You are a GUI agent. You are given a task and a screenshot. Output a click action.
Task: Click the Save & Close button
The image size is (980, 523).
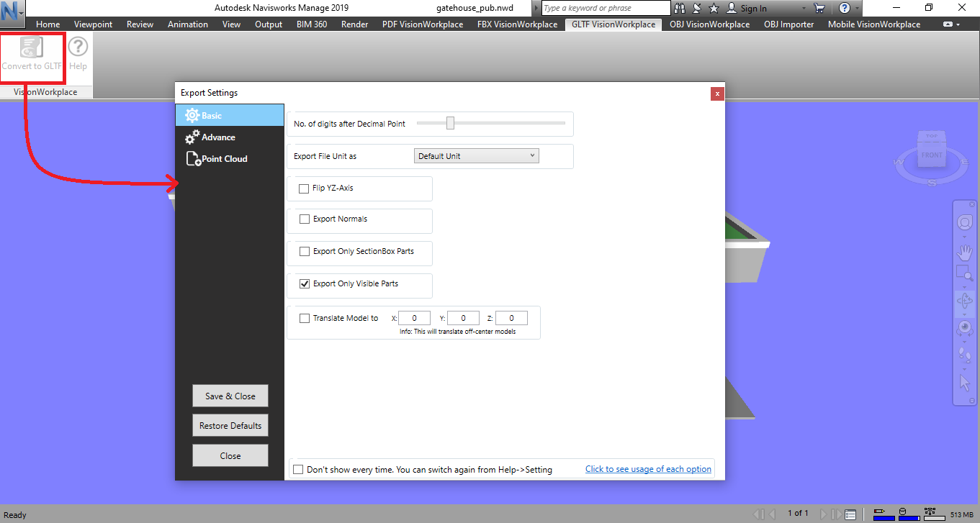[x=230, y=396]
